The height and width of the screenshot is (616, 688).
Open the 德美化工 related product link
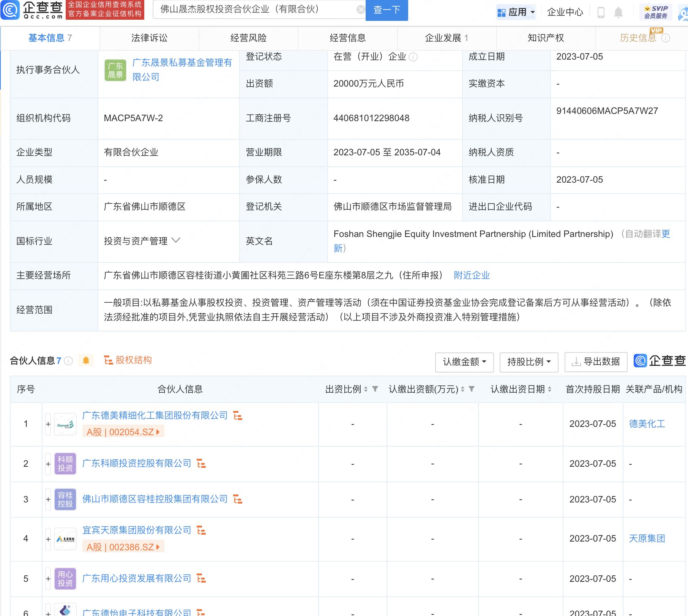[x=647, y=424]
